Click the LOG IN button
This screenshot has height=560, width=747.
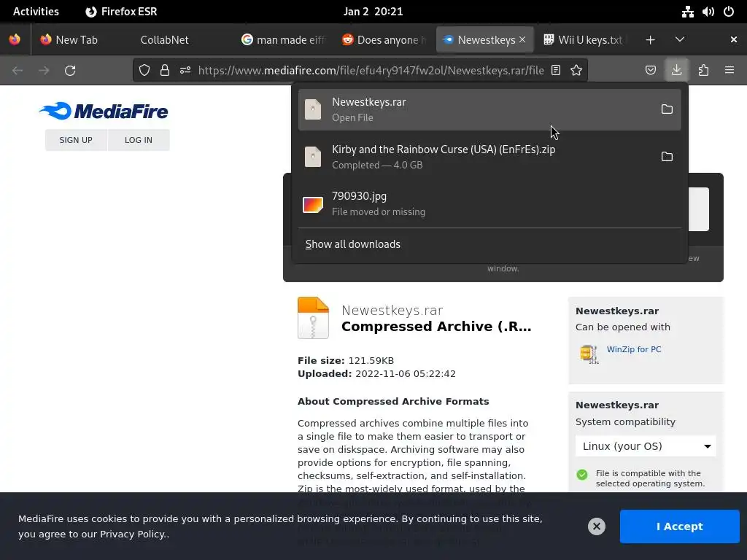click(x=139, y=140)
